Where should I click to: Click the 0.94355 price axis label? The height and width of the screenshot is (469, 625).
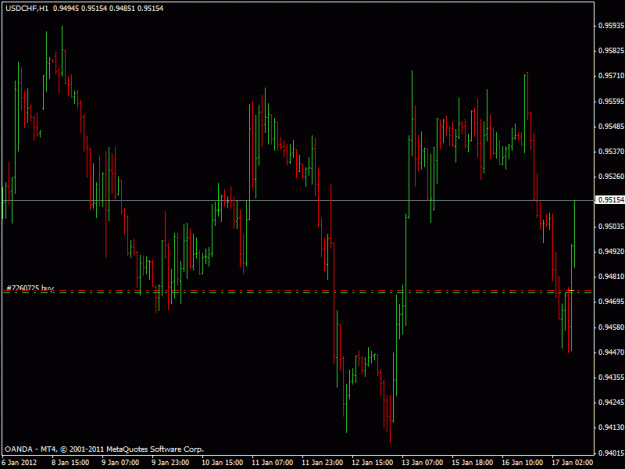click(x=611, y=377)
